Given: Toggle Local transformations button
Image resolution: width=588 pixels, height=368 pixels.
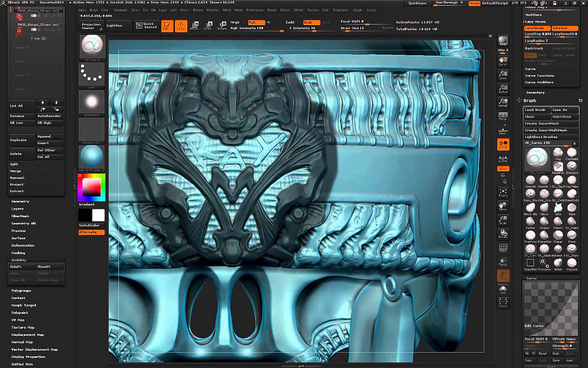Looking at the screenshot, I should pos(503,144).
